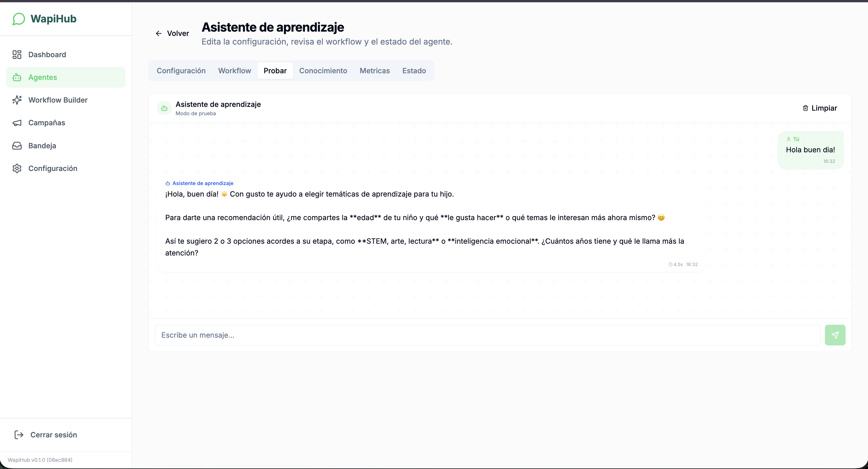Click the Asistente de aprendizaje page heading
Image resolution: width=868 pixels, height=469 pixels.
click(x=272, y=27)
